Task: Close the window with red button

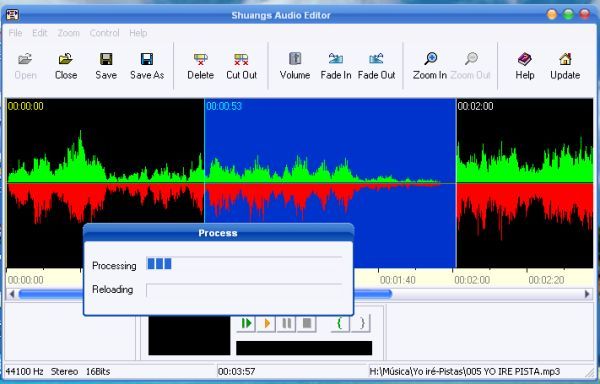Action: pyautogui.click(x=585, y=15)
